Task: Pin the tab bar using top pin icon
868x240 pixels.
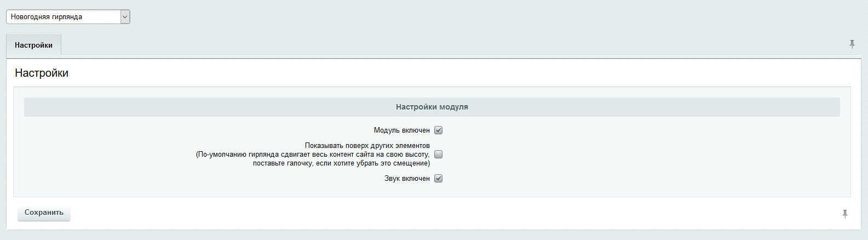Action: (x=852, y=44)
